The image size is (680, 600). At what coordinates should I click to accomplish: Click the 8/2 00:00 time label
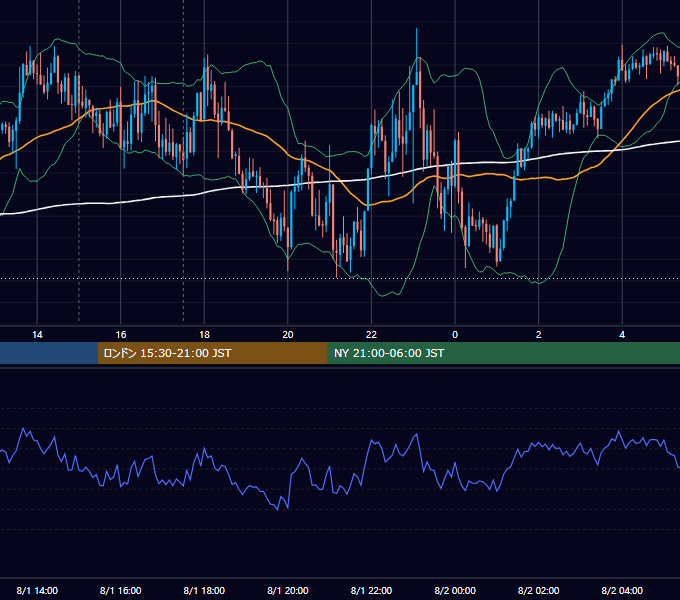[x=455, y=591]
